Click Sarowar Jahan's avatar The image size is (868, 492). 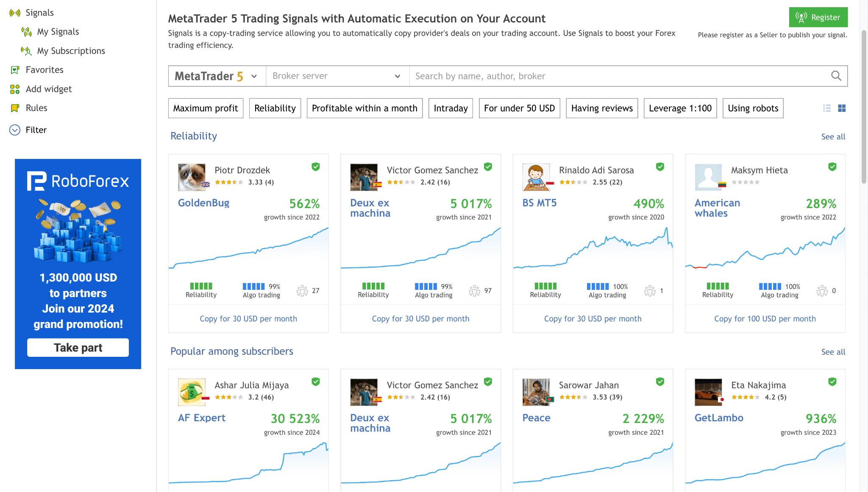pos(536,392)
